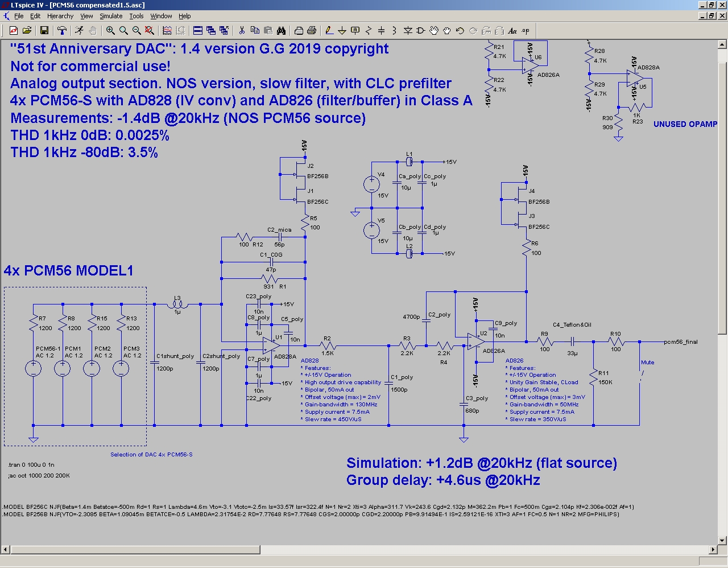Open the File menu
Screen dimensions: 728x568
(x=19, y=16)
